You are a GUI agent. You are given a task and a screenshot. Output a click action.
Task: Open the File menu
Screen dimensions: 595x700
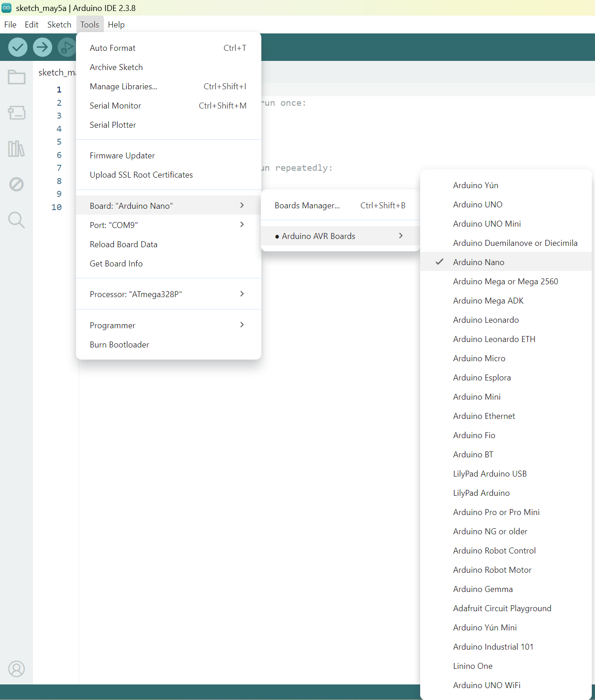click(10, 25)
